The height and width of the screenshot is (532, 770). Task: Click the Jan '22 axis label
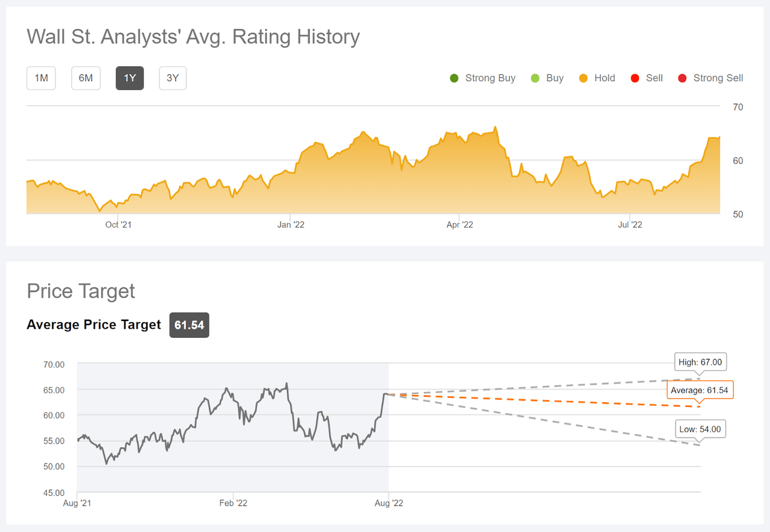tap(291, 224)
